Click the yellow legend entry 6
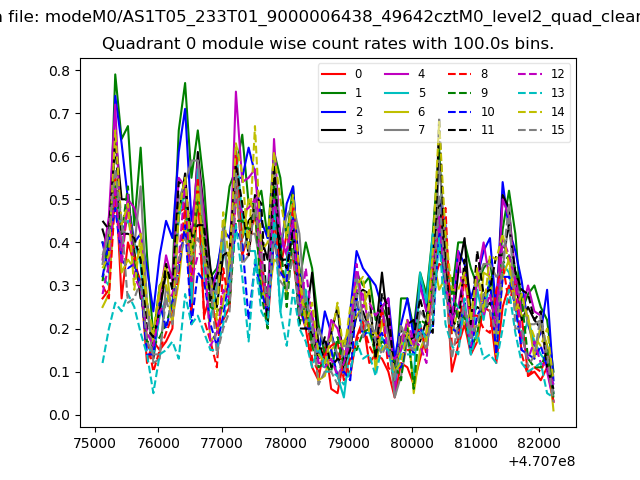Screen dimensions: 640x480 click(405, 112)
